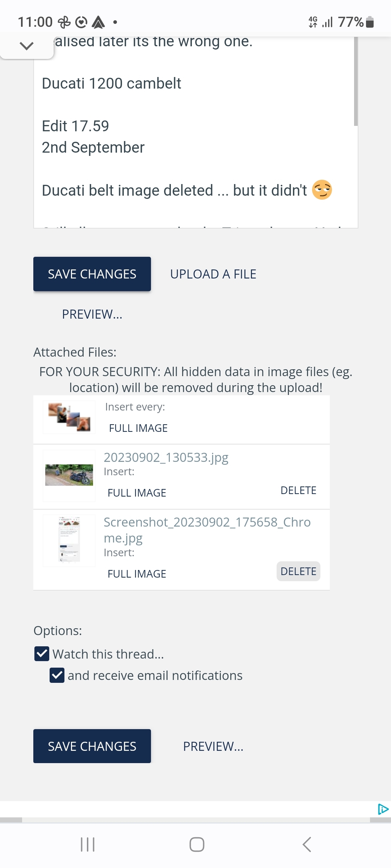
Task: Click into the message text editor
Action: coord(195,109)
